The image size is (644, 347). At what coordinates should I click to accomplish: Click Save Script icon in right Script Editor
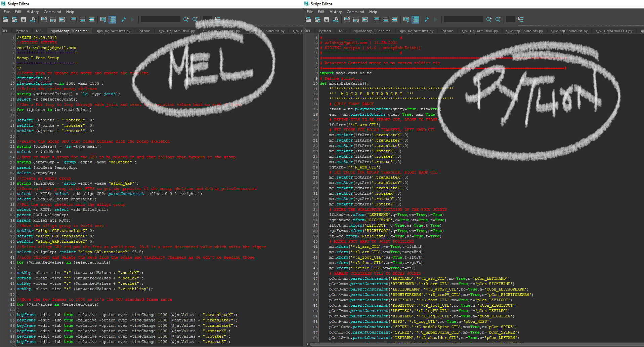coord(327,20)
